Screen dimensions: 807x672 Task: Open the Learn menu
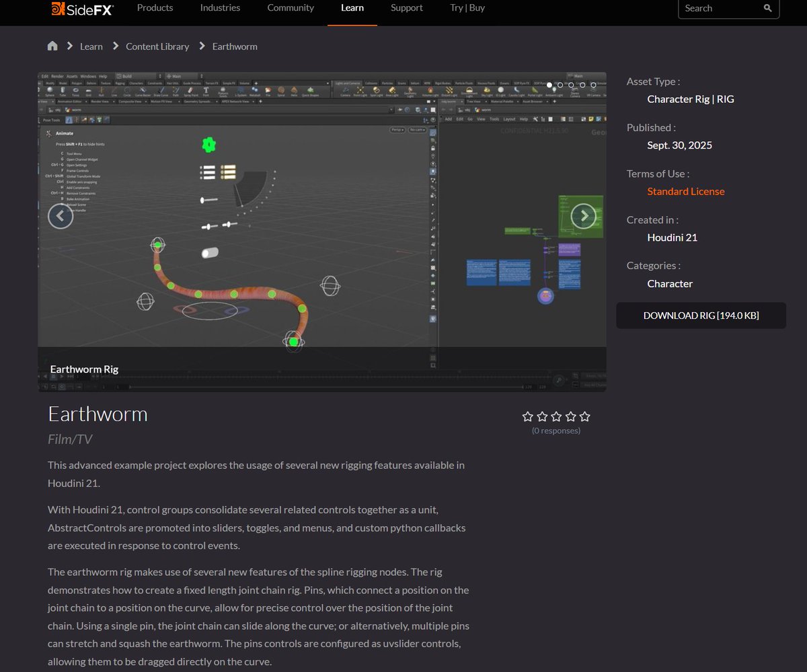pos(352,8)
